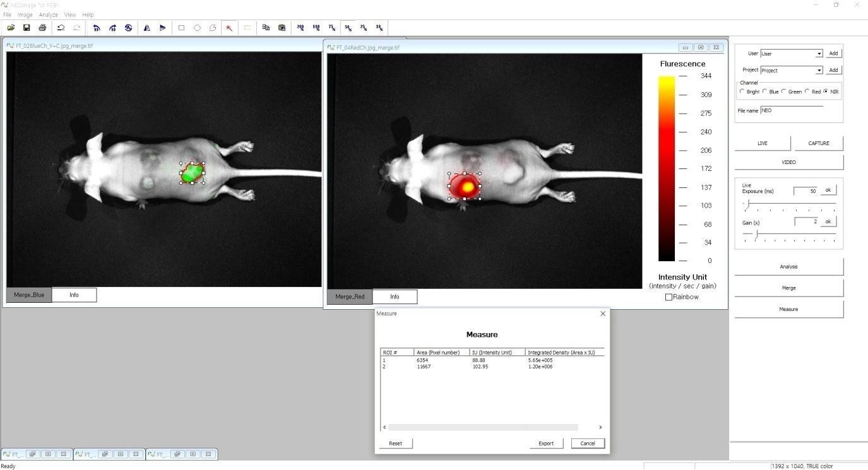Click the Analysis button

[789, 266]
